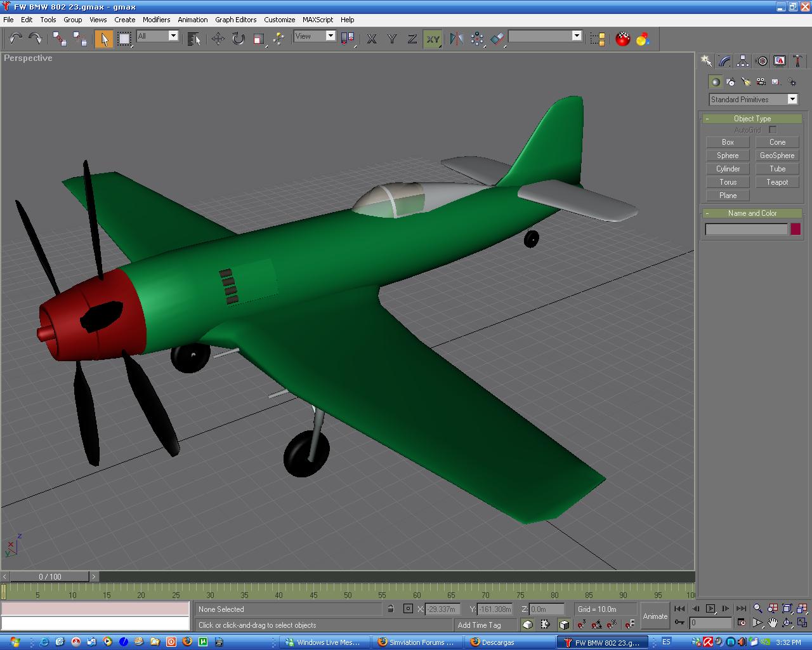Viewport: 812px width, 650px height.
Task: Enable the AutoGrid checkbox
Action: 773,130
